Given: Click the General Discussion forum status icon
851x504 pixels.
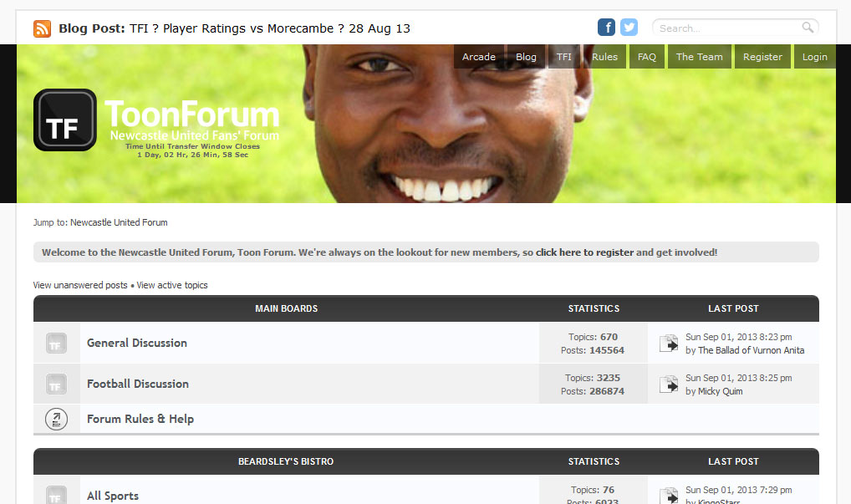Looking at the screenshot, I should pos(56,344).
